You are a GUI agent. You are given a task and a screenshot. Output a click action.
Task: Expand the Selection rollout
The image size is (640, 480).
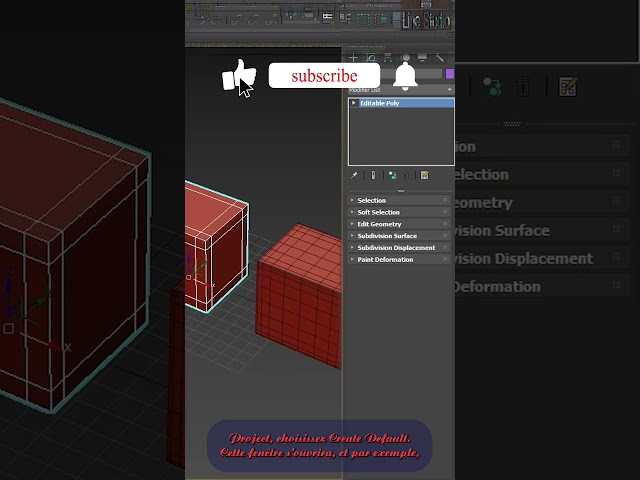(x=399, y=200)
